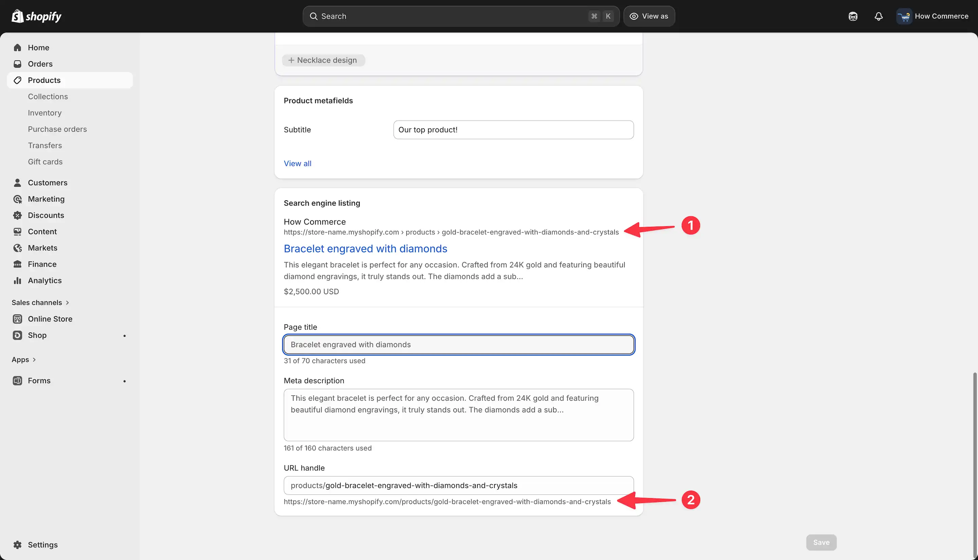Screen dimensions: 978x560
Task: Click the Shop channel icon
Action: (x=17, y=336)
